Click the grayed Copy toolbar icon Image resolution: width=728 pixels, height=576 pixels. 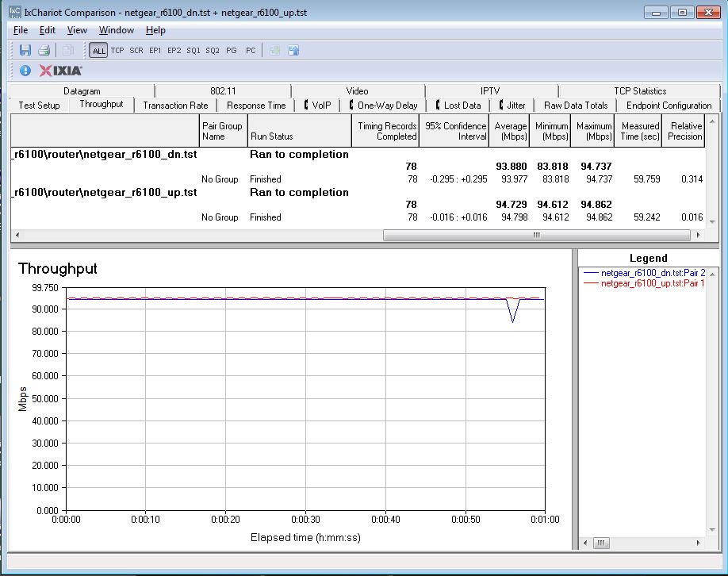coord(68,50)
